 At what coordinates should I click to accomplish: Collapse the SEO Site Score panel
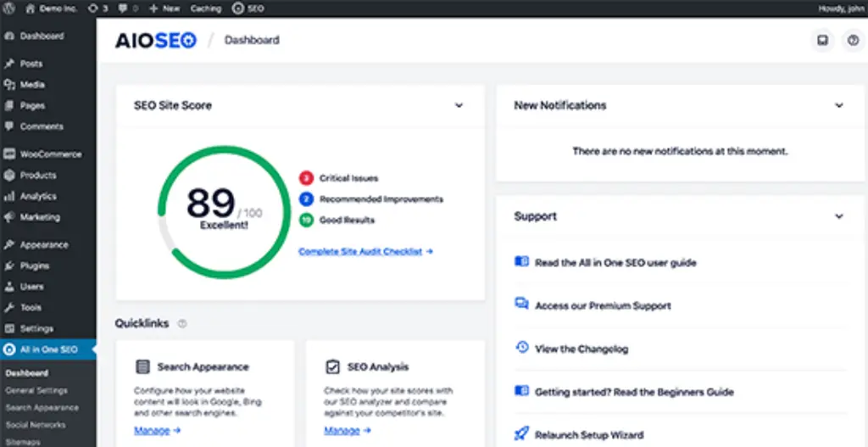tap(459, 106)
